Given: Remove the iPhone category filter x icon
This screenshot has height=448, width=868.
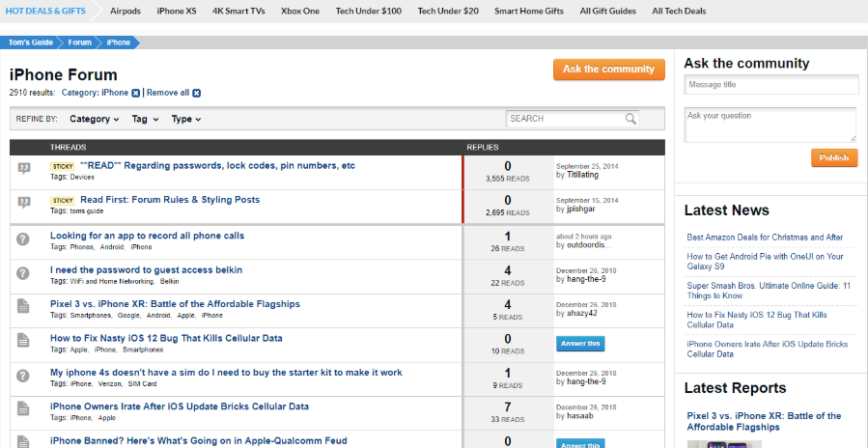Looking at the screenshot, I should pyautogui.click(x=135, y=93).
